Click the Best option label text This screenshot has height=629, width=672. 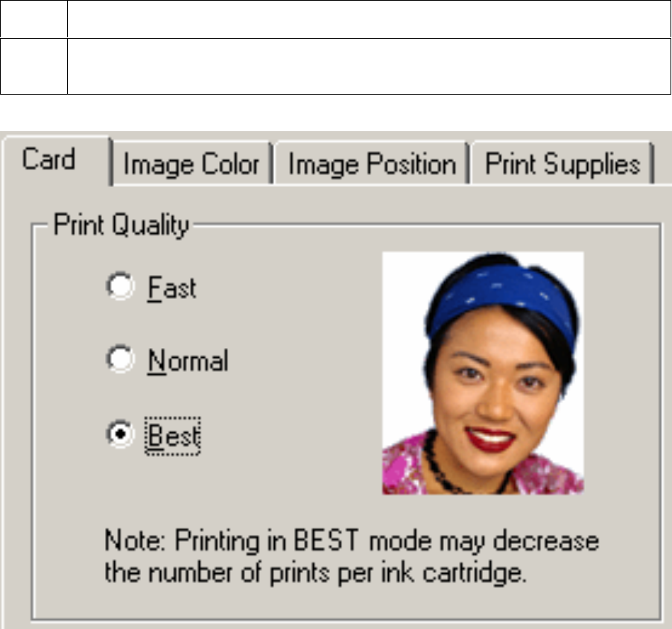point(173,436)
